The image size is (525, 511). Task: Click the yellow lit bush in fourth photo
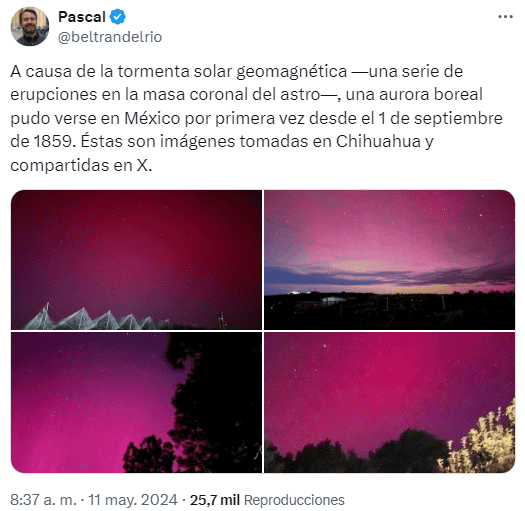(479, 439)
